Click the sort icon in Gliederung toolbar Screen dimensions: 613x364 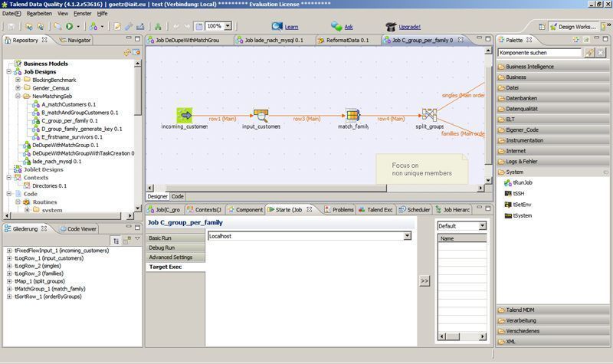coord(116,241)
